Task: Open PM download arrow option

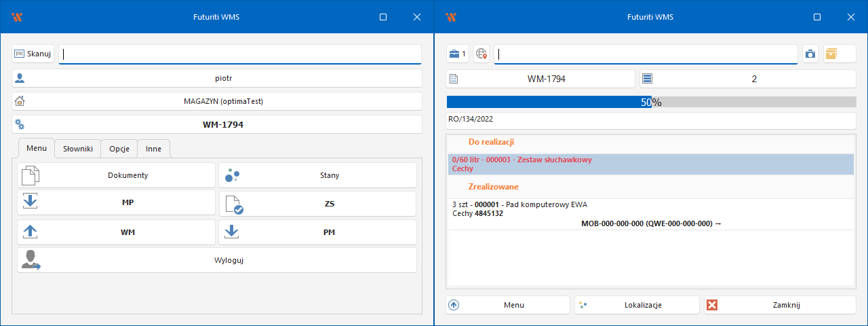Action: (317, 232)
